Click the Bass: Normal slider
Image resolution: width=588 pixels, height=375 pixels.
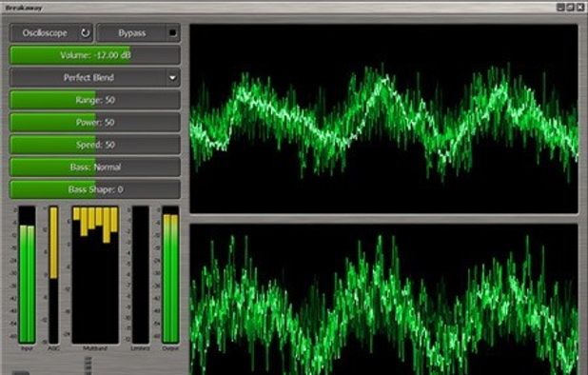click(x=95, y=167)
